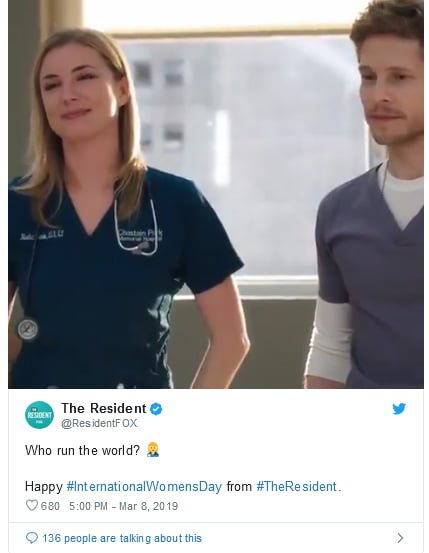Play the embedded video thumbnail
This screenshot has height=553, width=429.
[216, 194]
